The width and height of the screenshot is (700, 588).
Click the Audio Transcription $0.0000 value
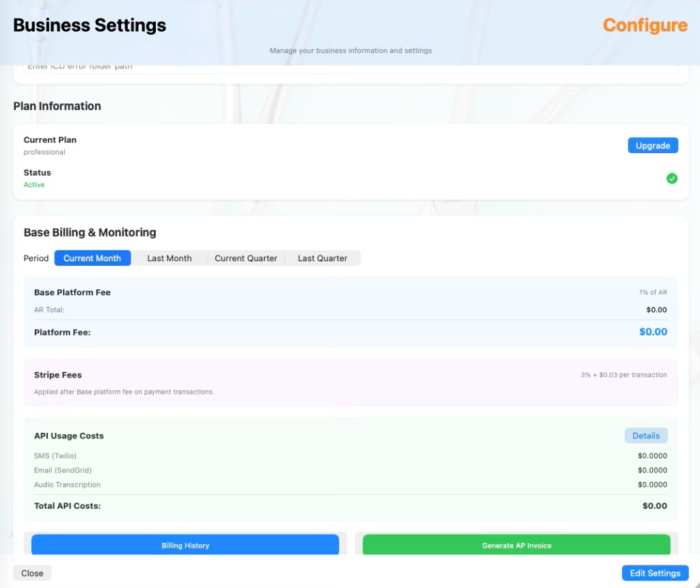pyautogui.click(x=652, y=485)
